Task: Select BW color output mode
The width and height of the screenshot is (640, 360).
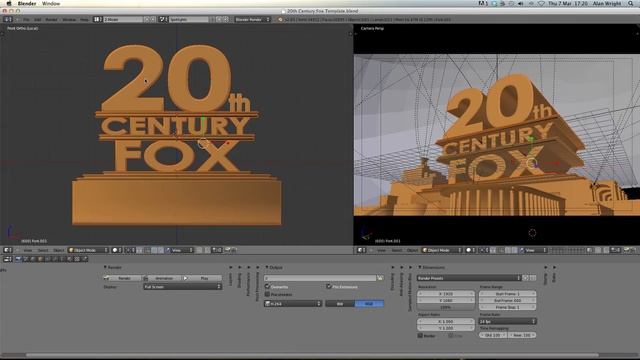Action: click(x=340, y=304)
